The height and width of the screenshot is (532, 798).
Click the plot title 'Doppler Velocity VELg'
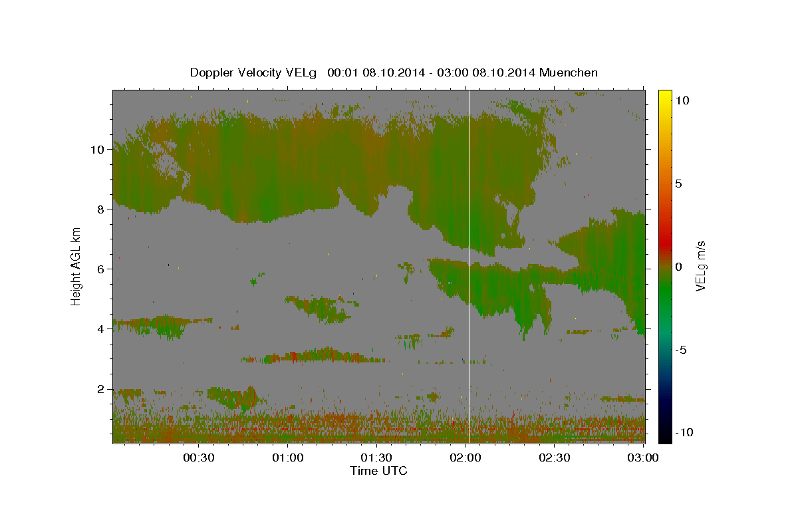[x=253, y=72]
